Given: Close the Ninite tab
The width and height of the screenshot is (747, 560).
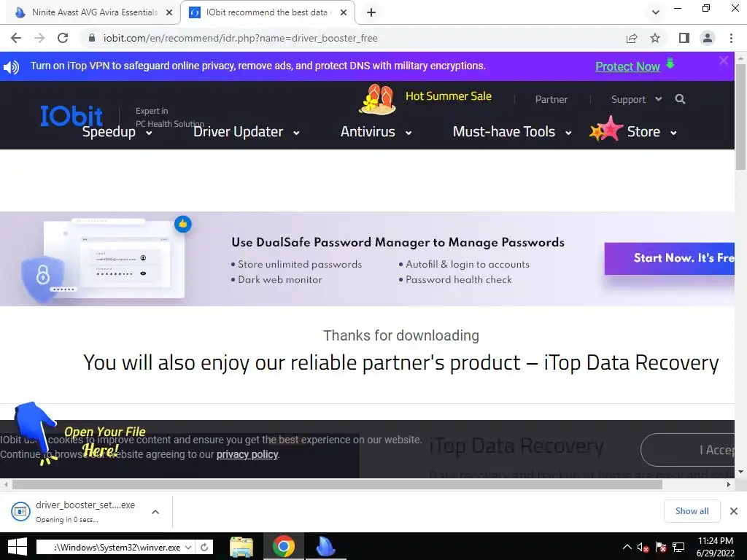Looking at the screenshot, I should tap(169, 12).
